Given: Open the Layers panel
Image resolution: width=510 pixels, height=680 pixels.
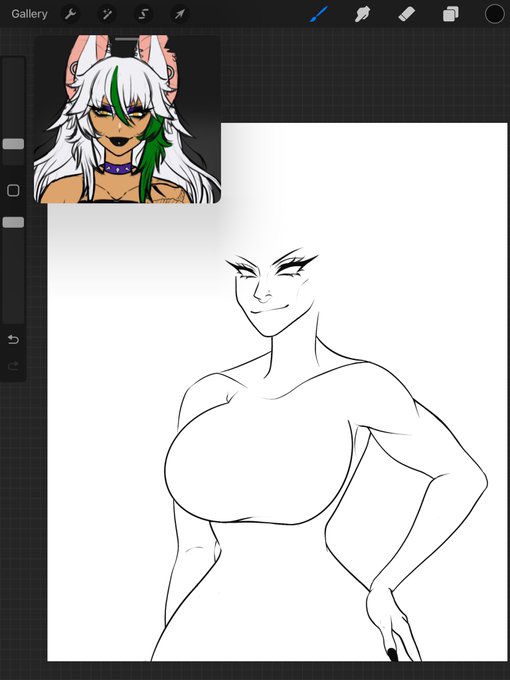Looking at the screenshot, I should (451, 14).
